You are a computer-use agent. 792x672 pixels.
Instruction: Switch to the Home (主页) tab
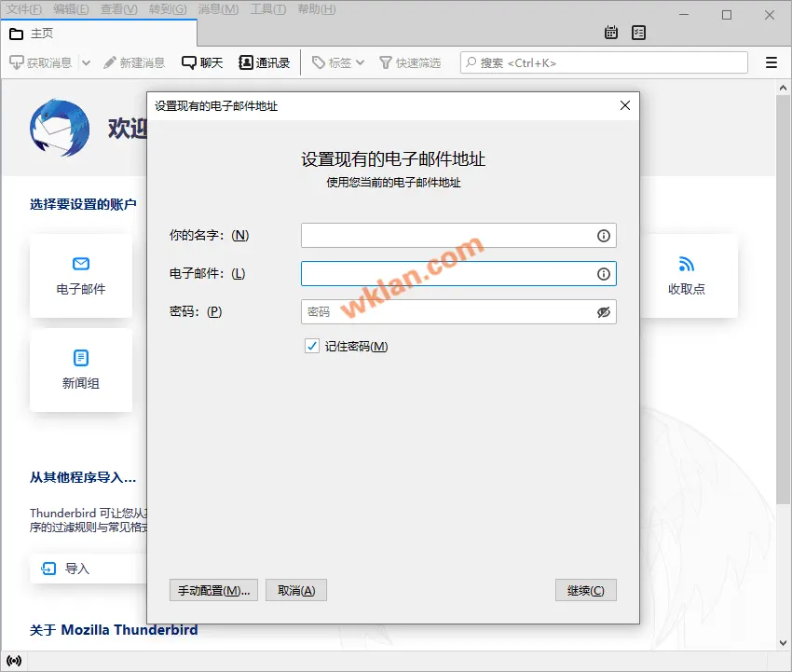[99, 34]
